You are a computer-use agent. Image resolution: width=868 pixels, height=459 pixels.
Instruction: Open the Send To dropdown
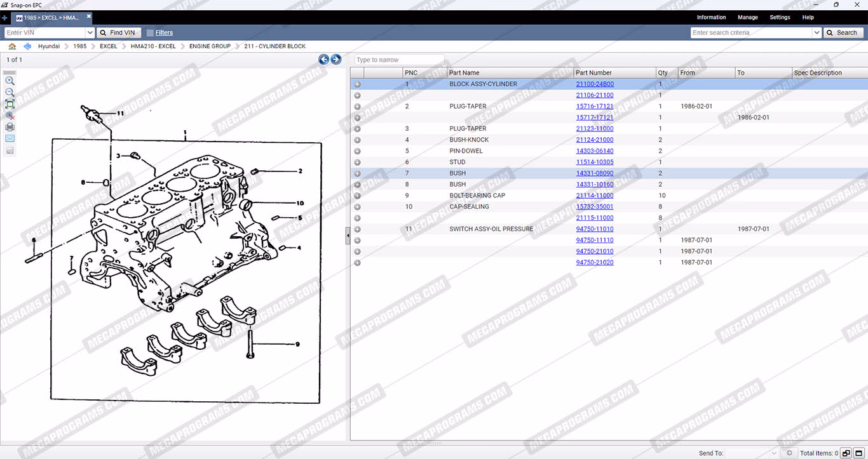773,453
